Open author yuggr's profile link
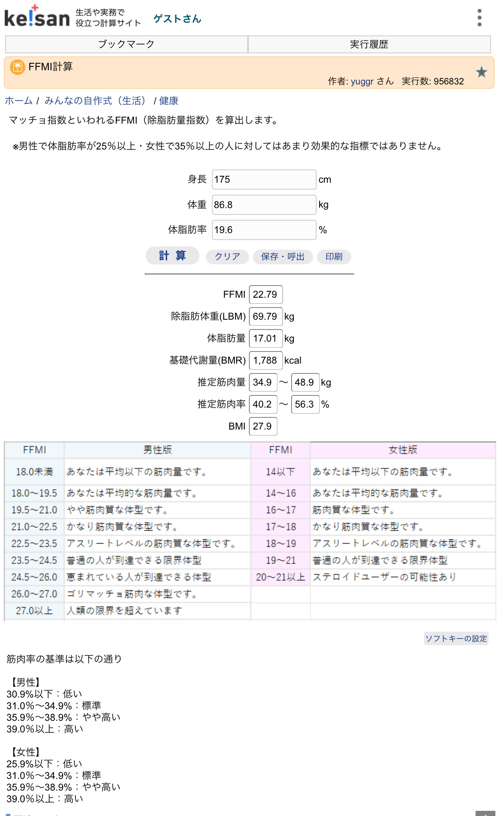The height and width of the screenshot is (816, 504). (362, 81)
